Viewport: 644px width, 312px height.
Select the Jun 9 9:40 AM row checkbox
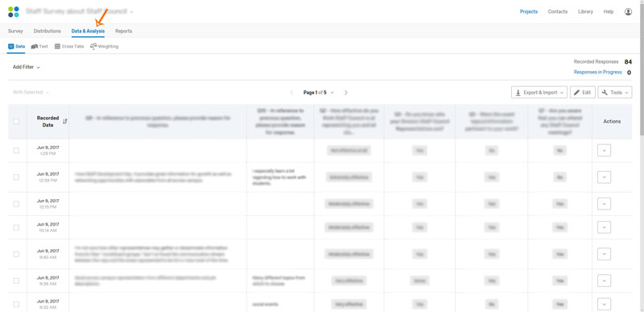pyautogui.click(x=16, y=254)
